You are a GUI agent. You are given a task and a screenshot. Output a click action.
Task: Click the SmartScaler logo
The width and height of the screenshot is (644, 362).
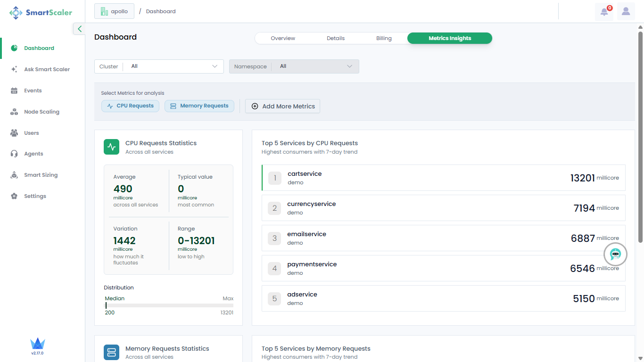tap(41, 13)
